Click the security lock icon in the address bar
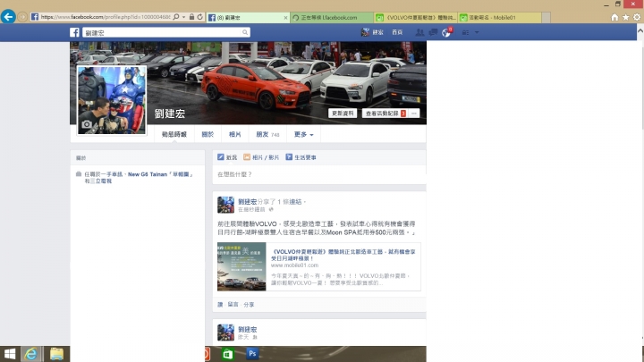The image size is (644, 362). point(191,17)
